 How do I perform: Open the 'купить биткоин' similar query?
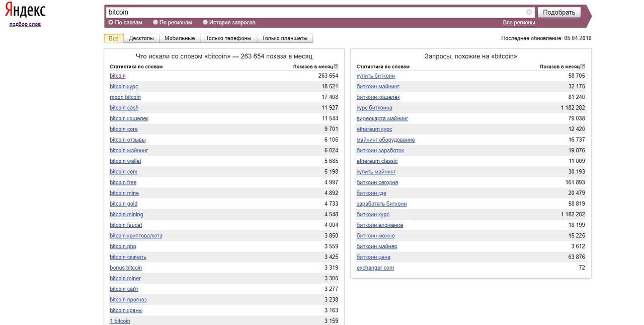(376, 76)
